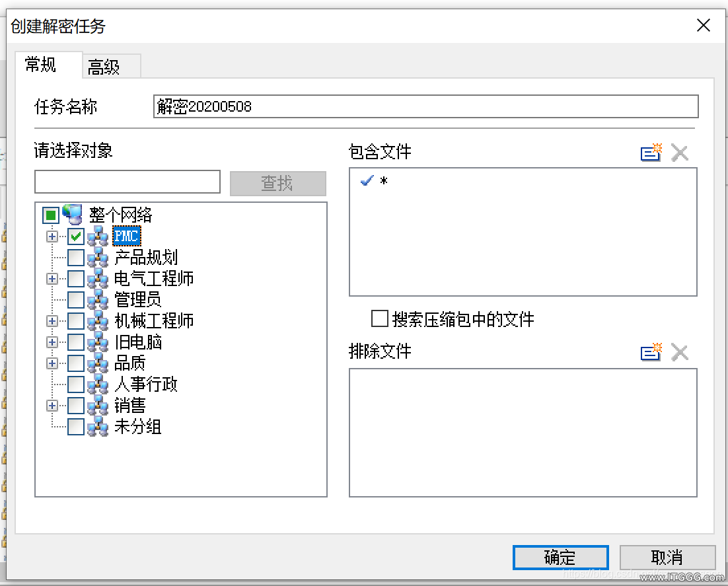Toggle the 整个网络 root checkbox
Image resolution: width=728 pixels, height=586 pixels.
click(x=51, y=215)
